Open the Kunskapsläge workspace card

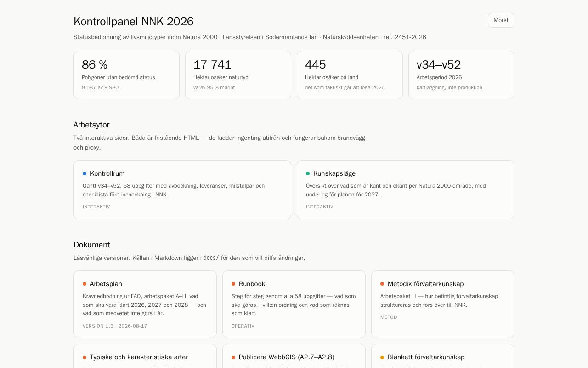(x=406, y=190)
